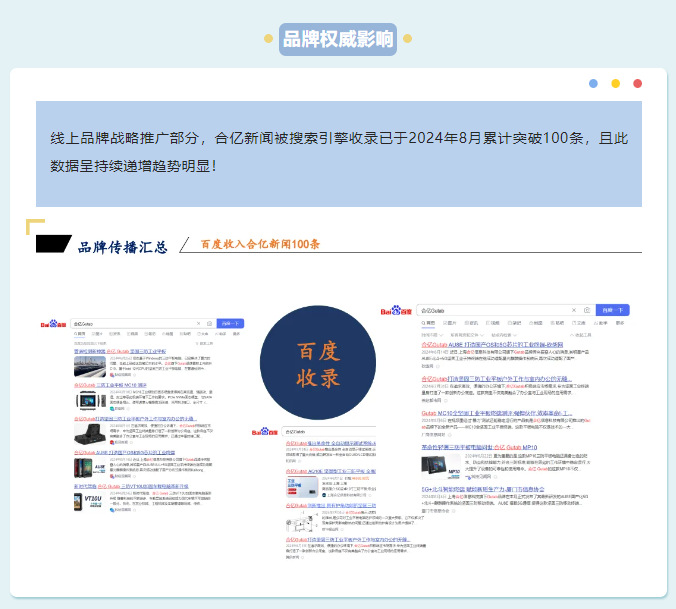676x609 pixels.
Task: Click bridge photo thumbnail in left screenshot
Action: [90, 366]
